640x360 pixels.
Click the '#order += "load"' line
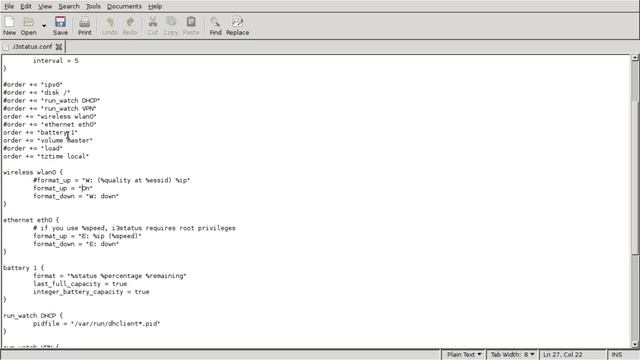[x=33, y=148]
